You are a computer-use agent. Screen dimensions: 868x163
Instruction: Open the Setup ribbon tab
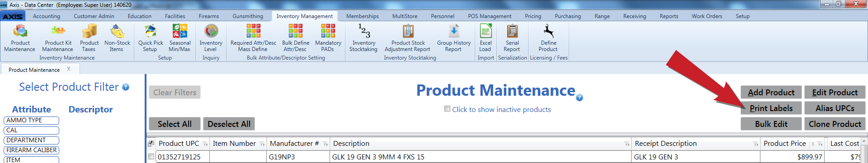[742, 16]
